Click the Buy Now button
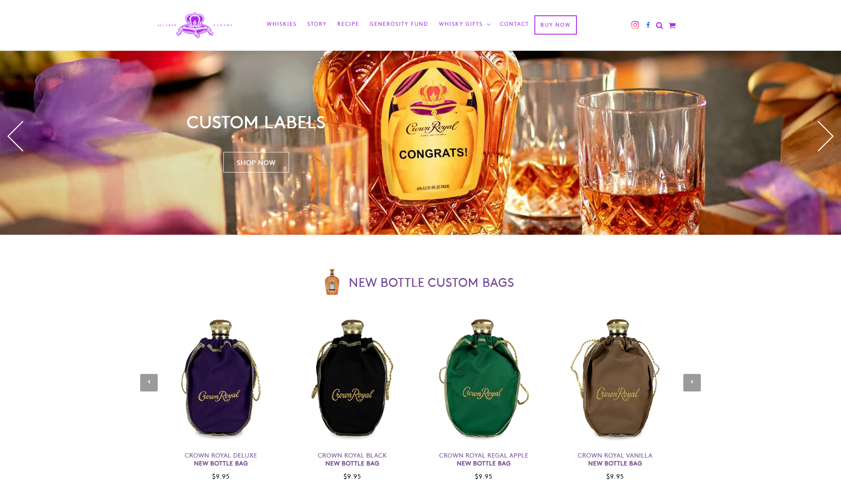The height and width of the screenshot is (504, 841). [555, 25]
